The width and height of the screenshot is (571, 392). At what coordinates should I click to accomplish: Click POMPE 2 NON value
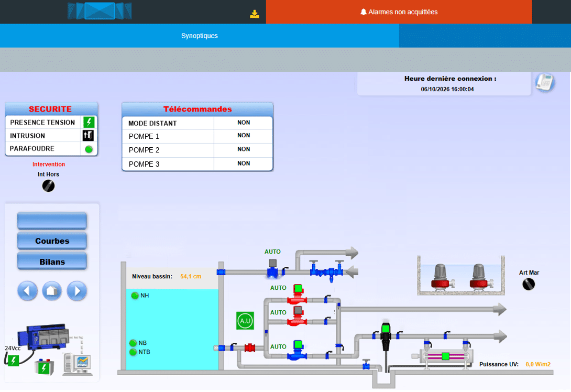point(244,149)
